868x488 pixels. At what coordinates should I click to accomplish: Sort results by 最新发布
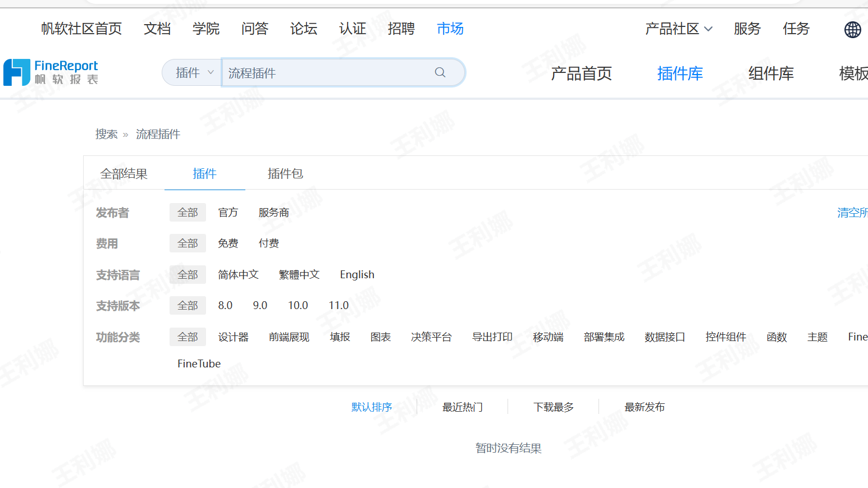(x=645, y=407)
